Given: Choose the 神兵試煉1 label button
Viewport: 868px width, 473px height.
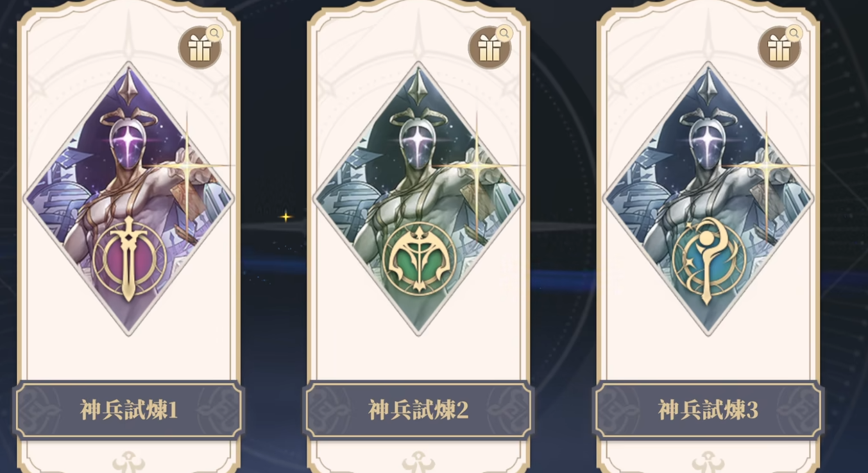Looking at the screenshot, I should coord(128,409).
